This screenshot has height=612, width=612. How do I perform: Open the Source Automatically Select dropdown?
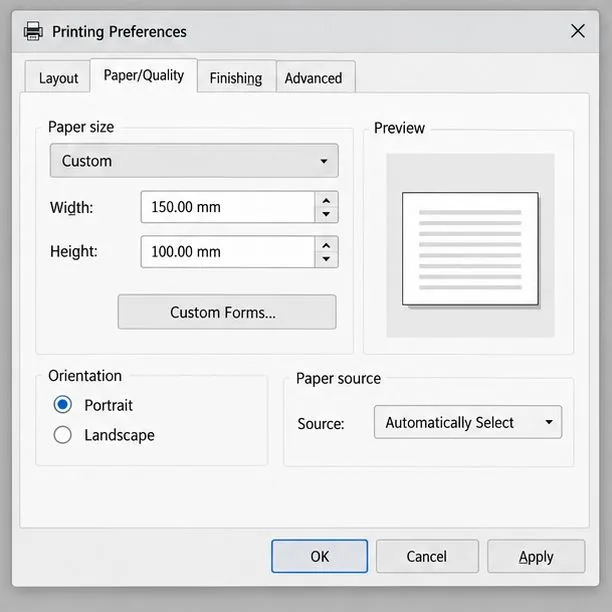468,422
